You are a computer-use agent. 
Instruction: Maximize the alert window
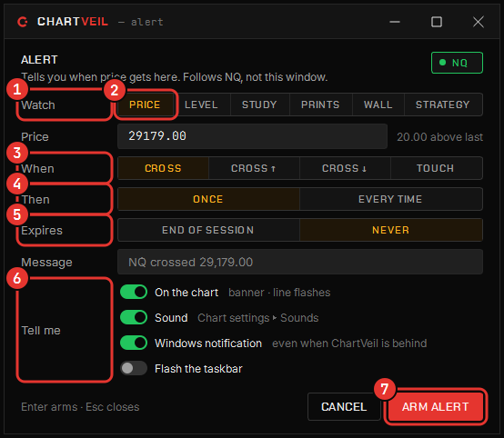(437, 22)
